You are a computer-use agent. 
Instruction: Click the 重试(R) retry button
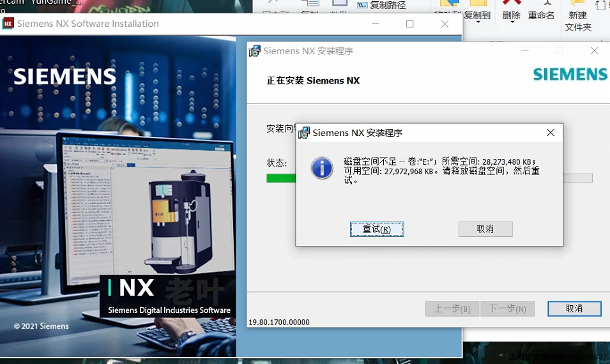pyautogui.click(x=377, y=229)
